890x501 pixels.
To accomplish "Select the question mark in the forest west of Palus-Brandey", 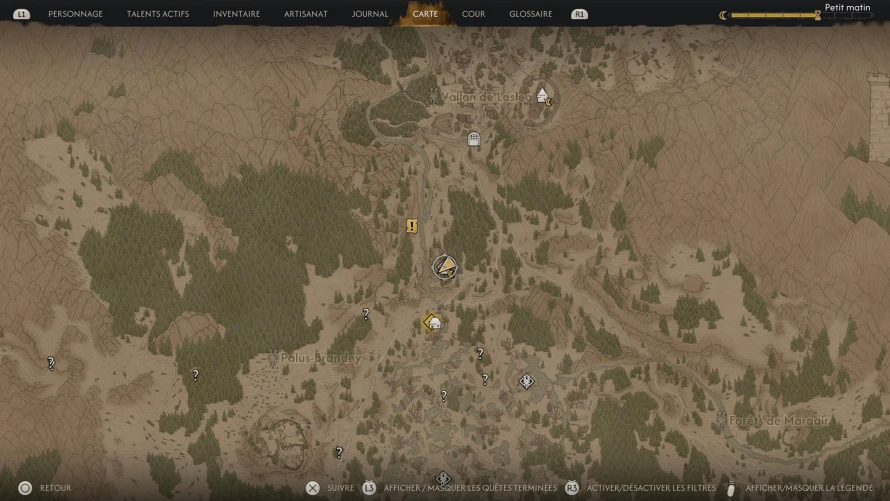I will click(x=195, y=374).
